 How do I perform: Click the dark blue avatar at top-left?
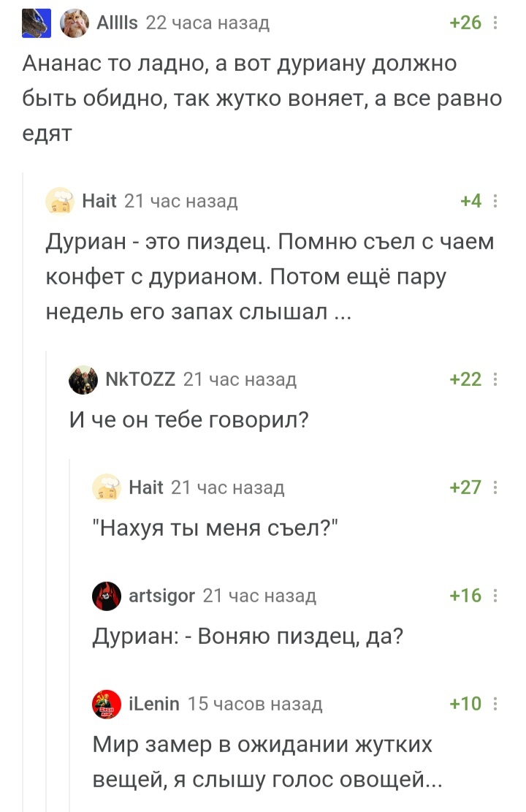[37, 23]
